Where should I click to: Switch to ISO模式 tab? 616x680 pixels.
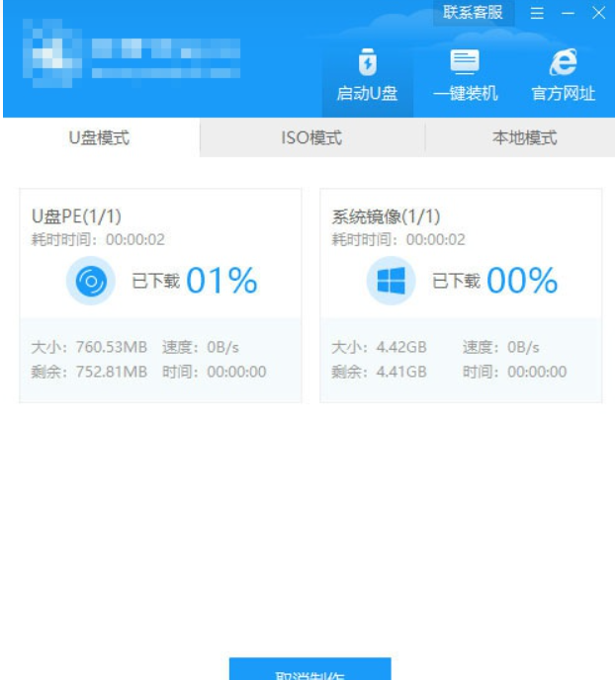(311, 138)
